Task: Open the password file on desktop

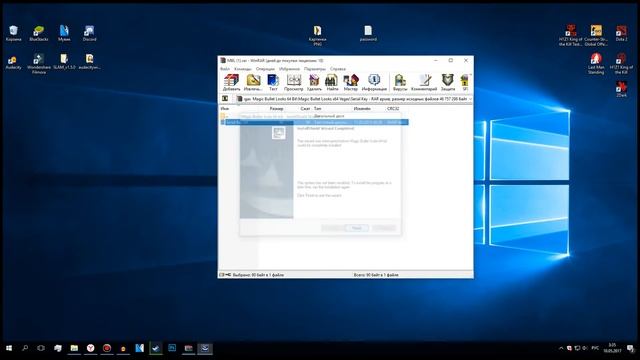Action: [x=368, y=33]
